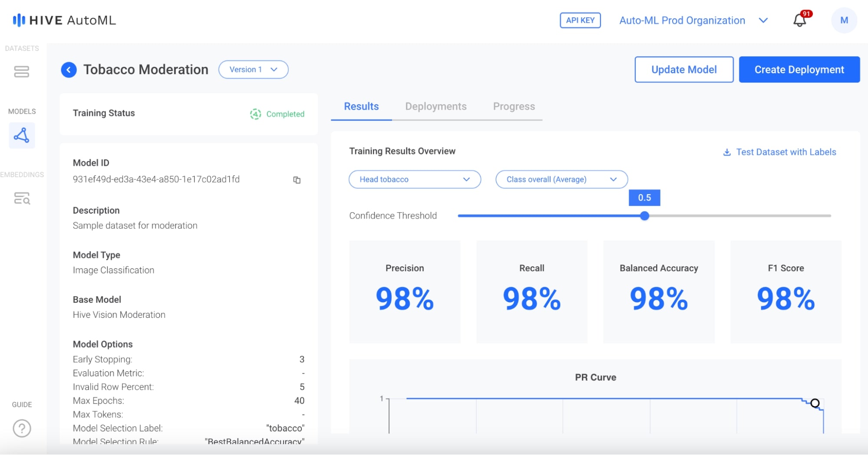The height and width of the screenshot is (455, 868).
Task: Go back with the blue arrow button
Action: pos(69,69)
